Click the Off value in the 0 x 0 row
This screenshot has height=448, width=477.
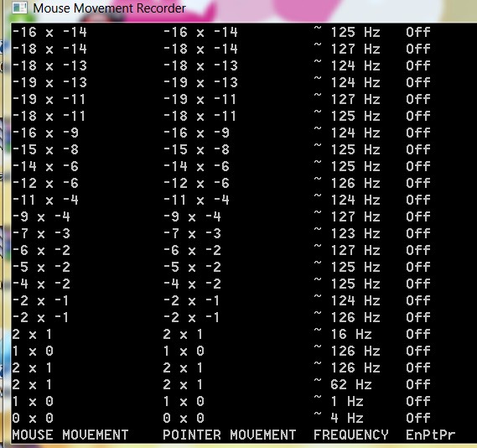coord(418,418)
